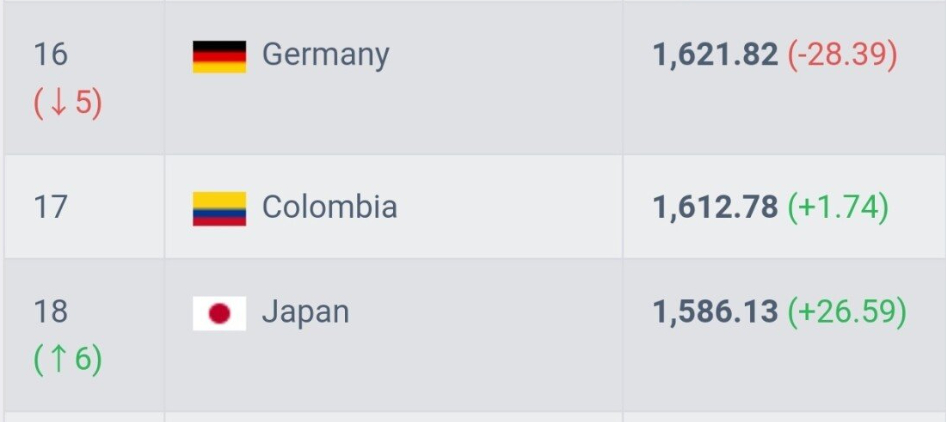Click the green +1.74 points change
Image resolution: width=946 pixels, height=422 pixels.
tap(838, 207)
